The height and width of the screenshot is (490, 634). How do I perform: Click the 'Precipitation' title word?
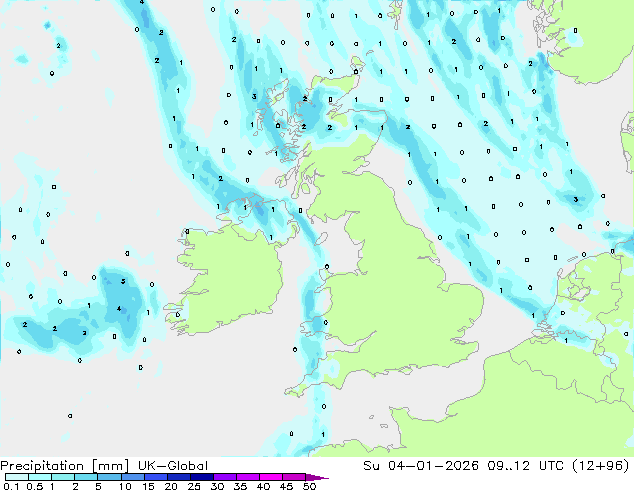point(42,466)
